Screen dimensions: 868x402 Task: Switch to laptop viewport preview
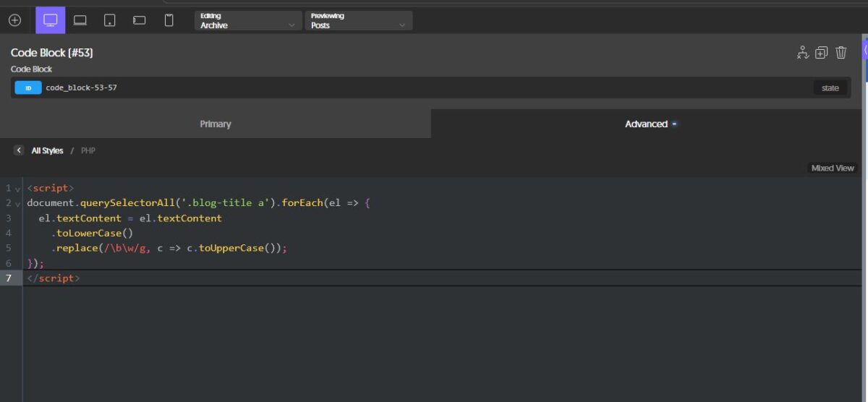tap(80, 20)
